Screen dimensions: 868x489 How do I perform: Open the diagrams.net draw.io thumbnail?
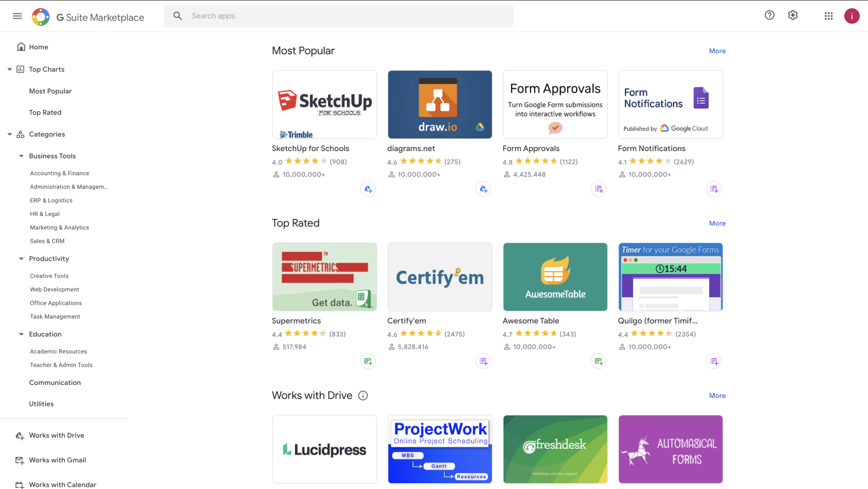[440, 105]
